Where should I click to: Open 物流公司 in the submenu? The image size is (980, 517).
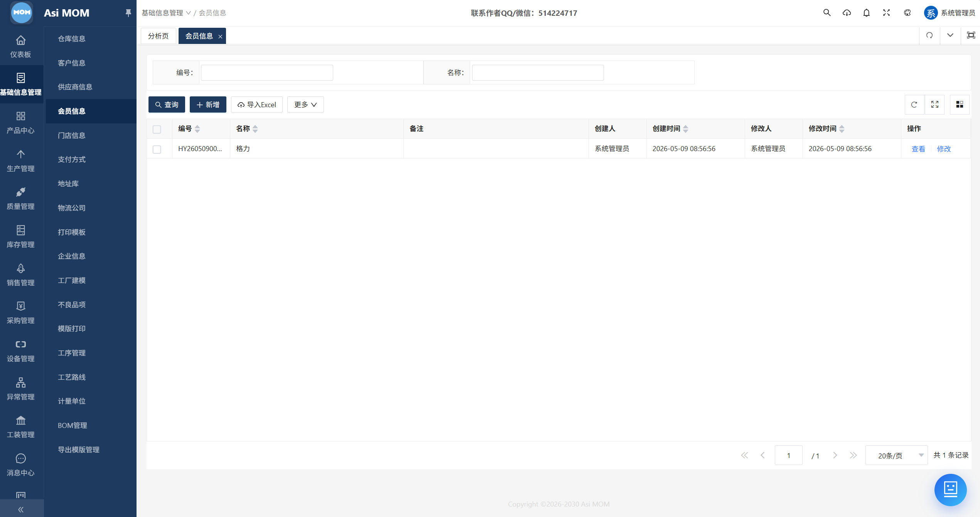[x=72, y=208]
